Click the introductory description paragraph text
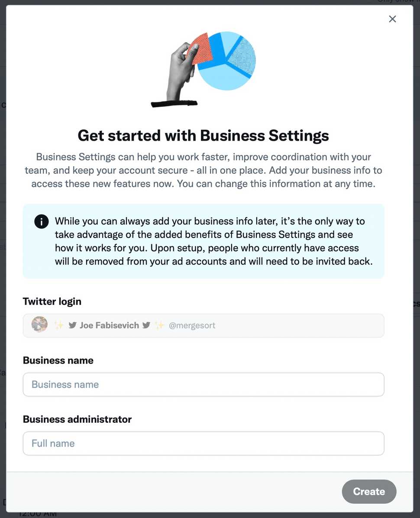 [x=203, y=170]
